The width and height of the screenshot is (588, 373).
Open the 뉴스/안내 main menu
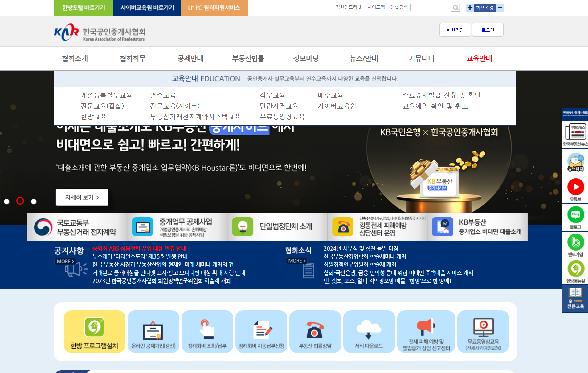(364, 58)
